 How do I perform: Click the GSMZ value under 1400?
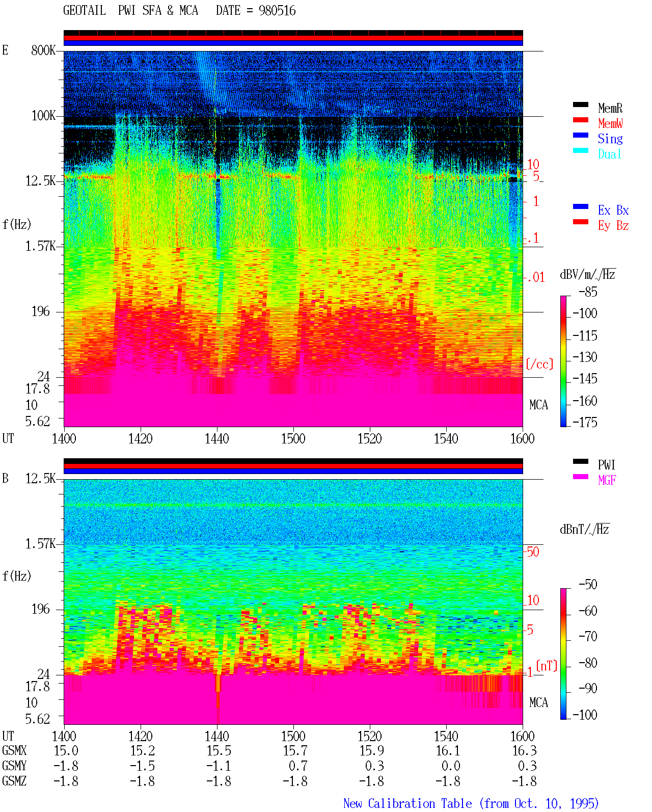point(66,781)
